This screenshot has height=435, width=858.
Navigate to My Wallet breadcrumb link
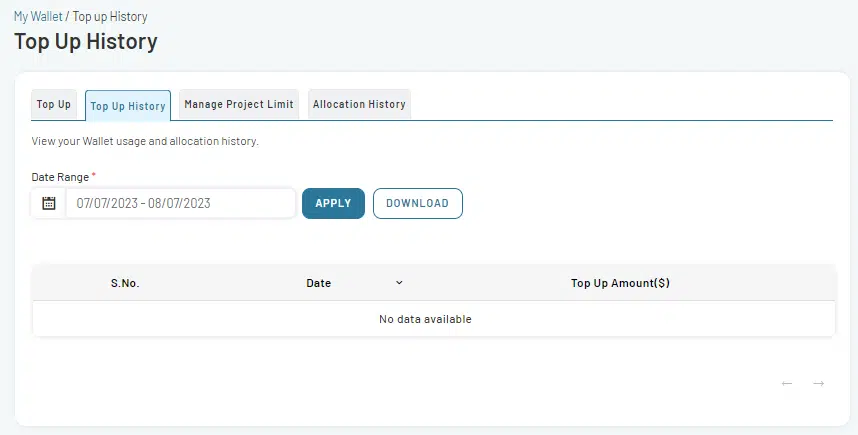pyautogui.click(x=38, y=17)
